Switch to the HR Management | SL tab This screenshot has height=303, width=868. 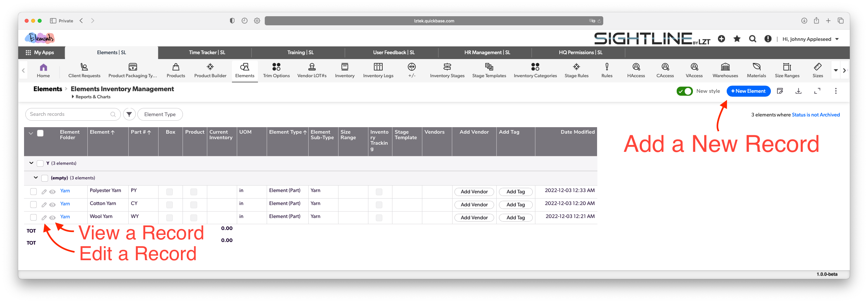(x=487, y=53)
